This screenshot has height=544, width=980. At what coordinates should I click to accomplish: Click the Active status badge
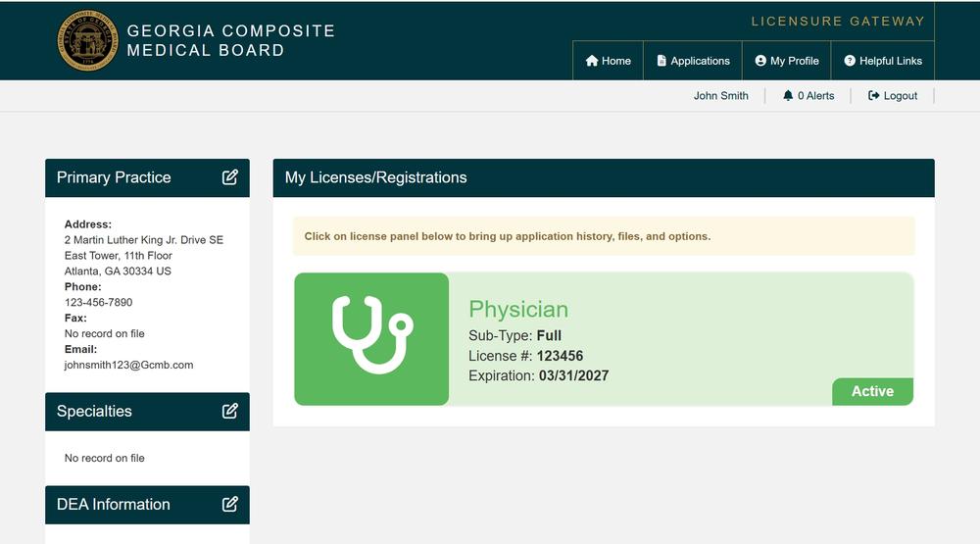coord(872,391)
